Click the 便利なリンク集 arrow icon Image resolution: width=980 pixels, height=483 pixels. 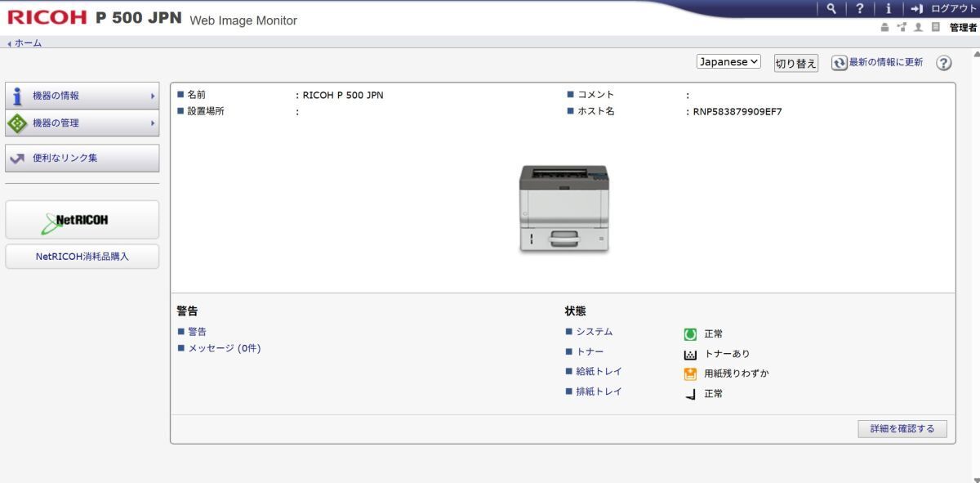(17, 159)
